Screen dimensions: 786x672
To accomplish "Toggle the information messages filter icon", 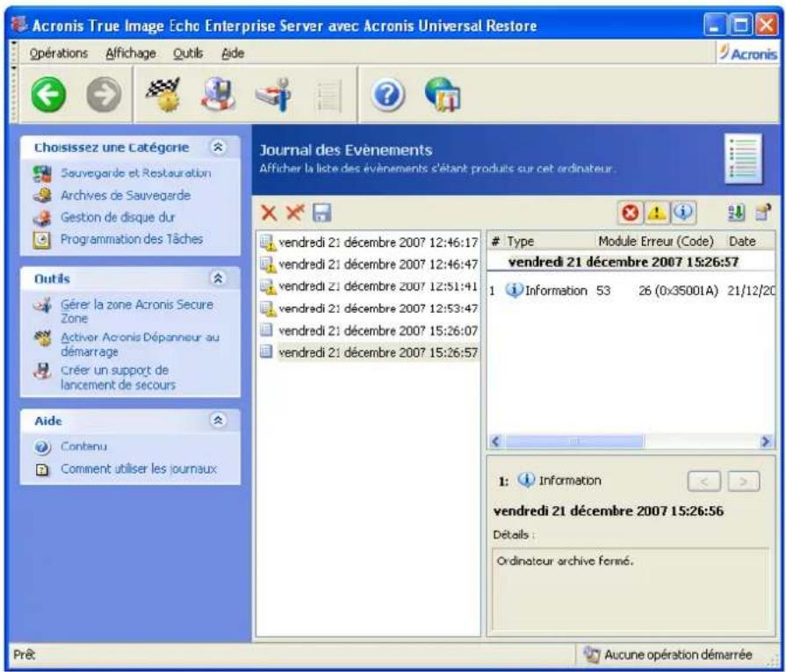I will point(682,213).
